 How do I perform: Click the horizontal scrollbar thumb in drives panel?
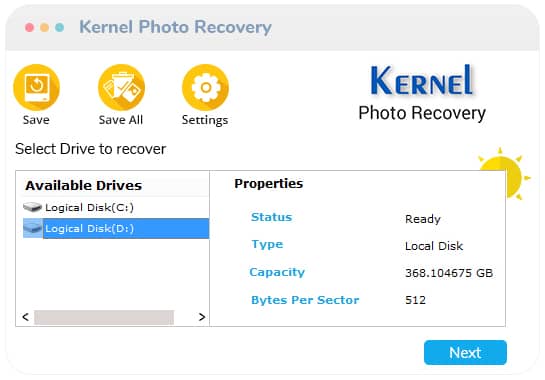pyautogui.click(x=104, y=317)
